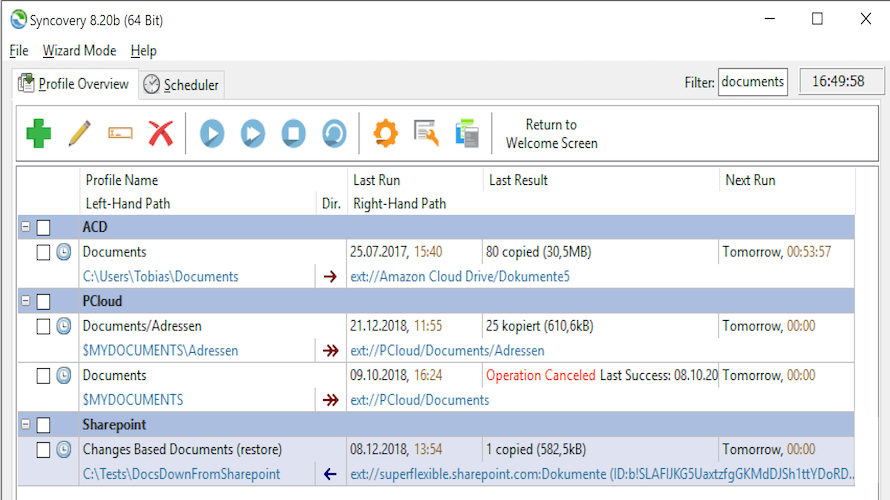890x500 pixels.
Task: Click direction arrow for C:\Users\Tobias\Documents
Action: pyautogui.click(x=330, y=277)
